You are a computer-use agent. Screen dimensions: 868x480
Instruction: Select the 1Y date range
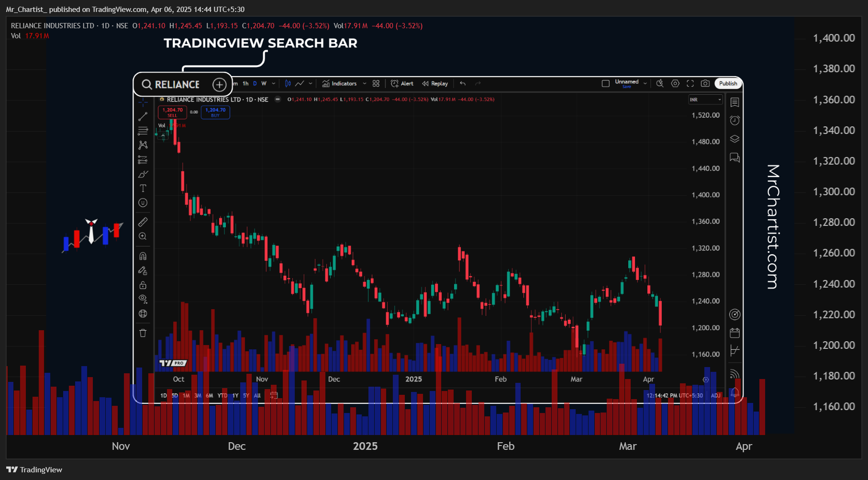[x=235, y=396]
